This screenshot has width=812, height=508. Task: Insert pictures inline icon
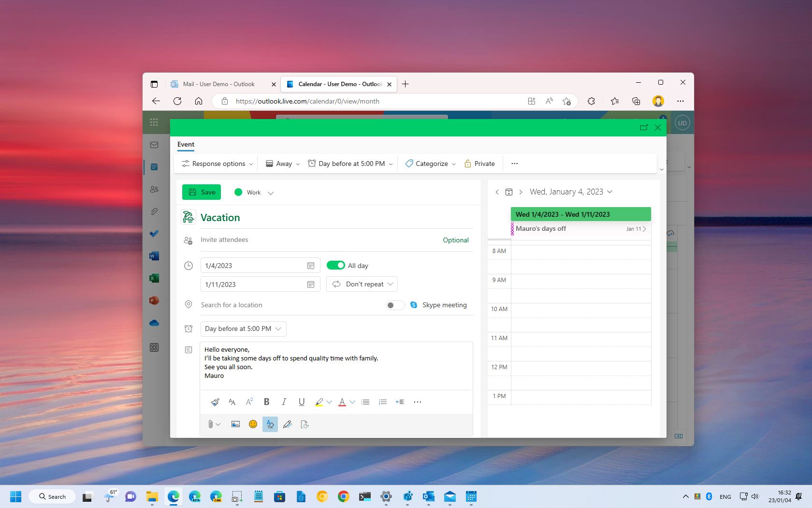(x=235, y=424)
